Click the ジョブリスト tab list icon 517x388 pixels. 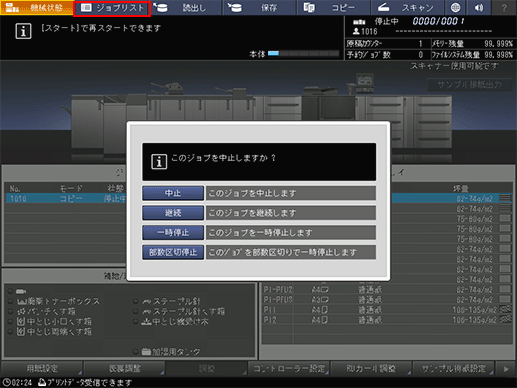click(86, 8)
